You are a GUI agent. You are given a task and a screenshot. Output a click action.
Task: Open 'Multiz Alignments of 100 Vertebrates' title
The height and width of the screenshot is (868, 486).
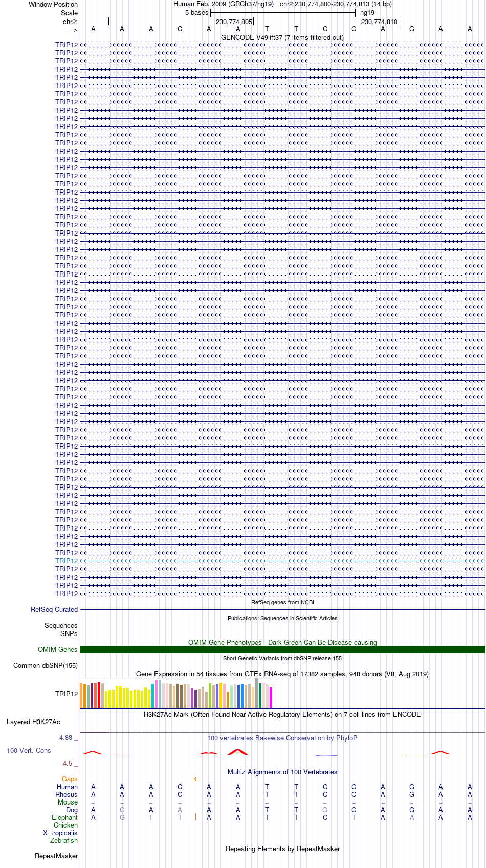pyautogui.click(x=282, y=772)
